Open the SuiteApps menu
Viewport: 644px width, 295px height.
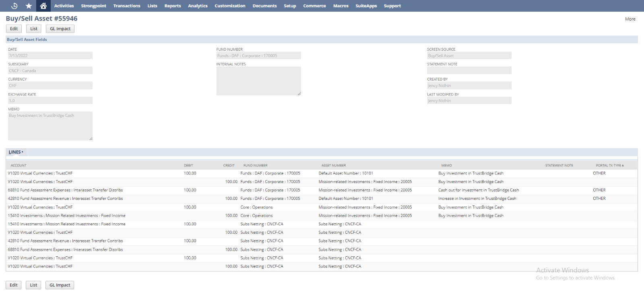(x=366, y=6)
